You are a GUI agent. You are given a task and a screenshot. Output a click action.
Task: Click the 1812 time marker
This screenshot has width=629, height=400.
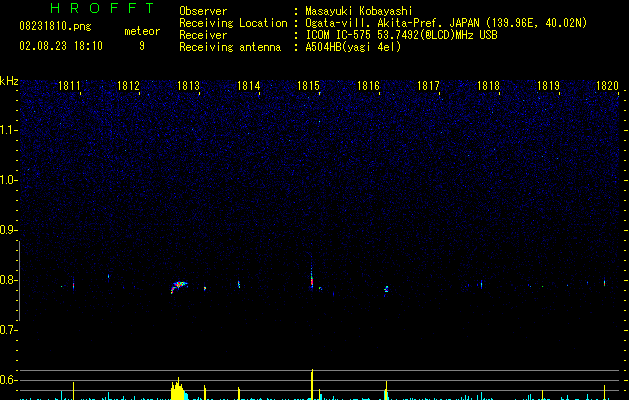tap(128, 86)
